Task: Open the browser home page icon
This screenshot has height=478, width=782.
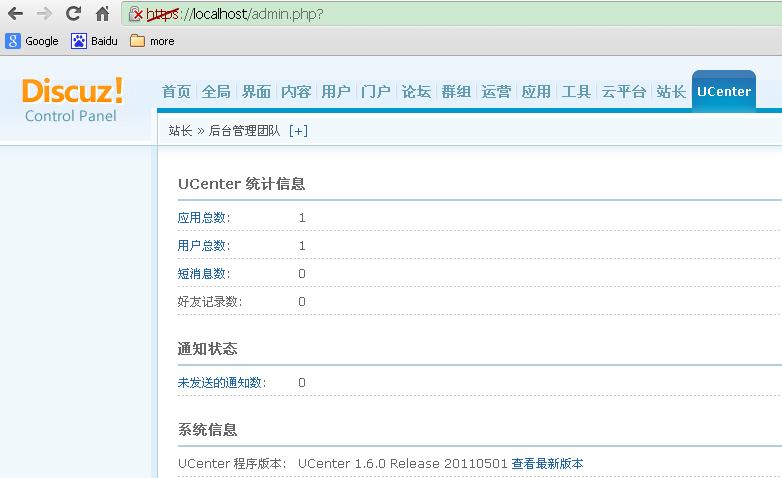Action: pyautogui.click(x=102, y=13)
